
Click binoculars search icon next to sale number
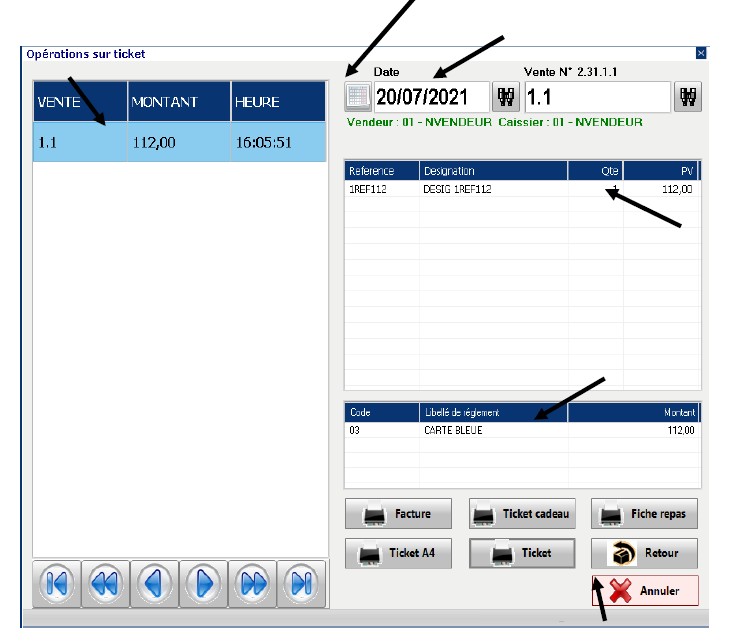pos(688,97)
